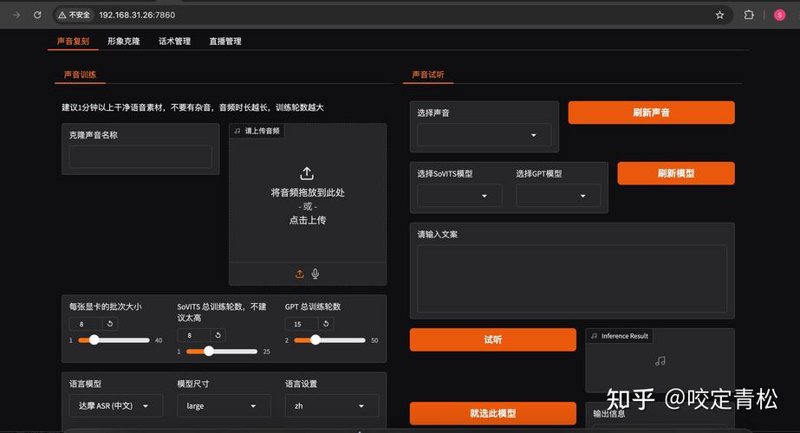Select the microphone recording source icon
Viewport: 800px width, 433px height.
[x=315, y=274]
